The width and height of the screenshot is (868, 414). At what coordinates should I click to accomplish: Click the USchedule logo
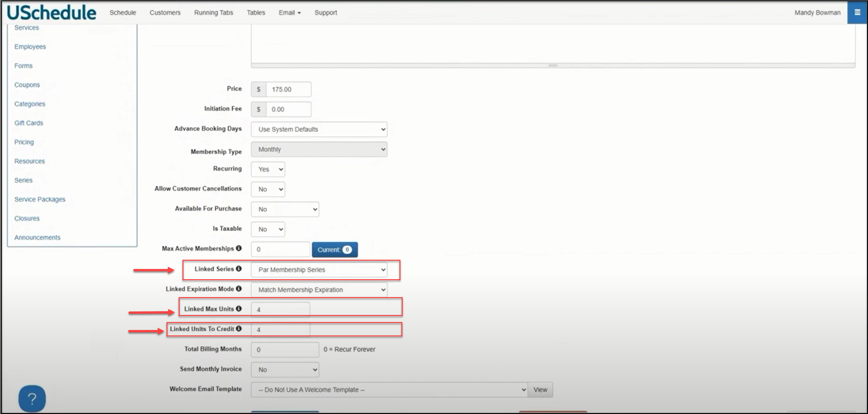point(51,12)
